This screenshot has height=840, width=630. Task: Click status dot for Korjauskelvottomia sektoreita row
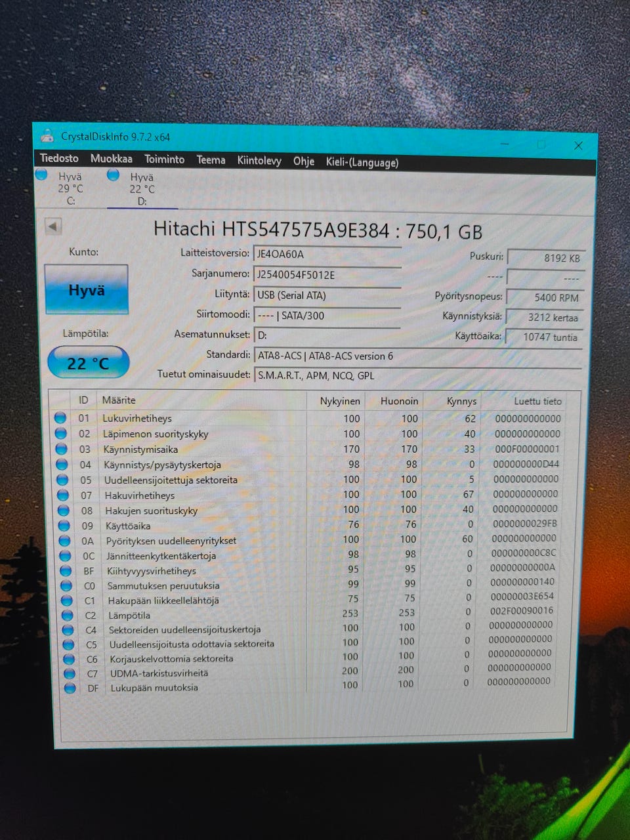(69, 659)
